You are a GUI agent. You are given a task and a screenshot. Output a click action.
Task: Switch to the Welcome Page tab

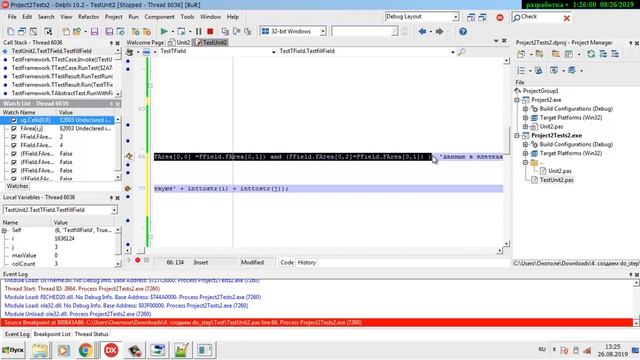point(145,42)
